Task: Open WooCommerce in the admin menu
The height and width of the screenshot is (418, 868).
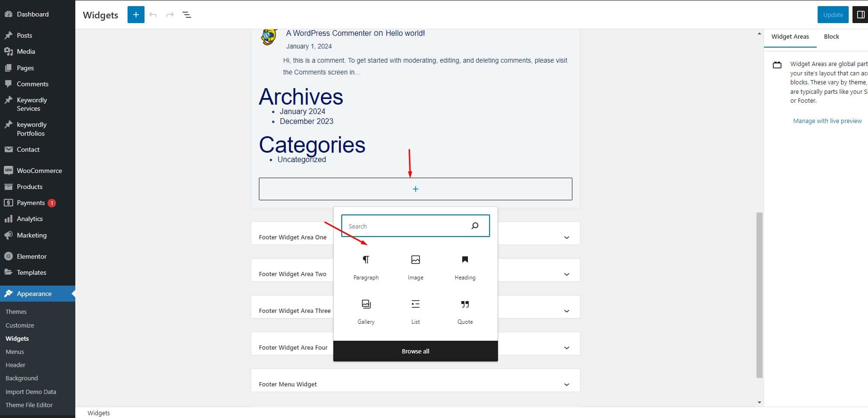Action: coord(39,171)
